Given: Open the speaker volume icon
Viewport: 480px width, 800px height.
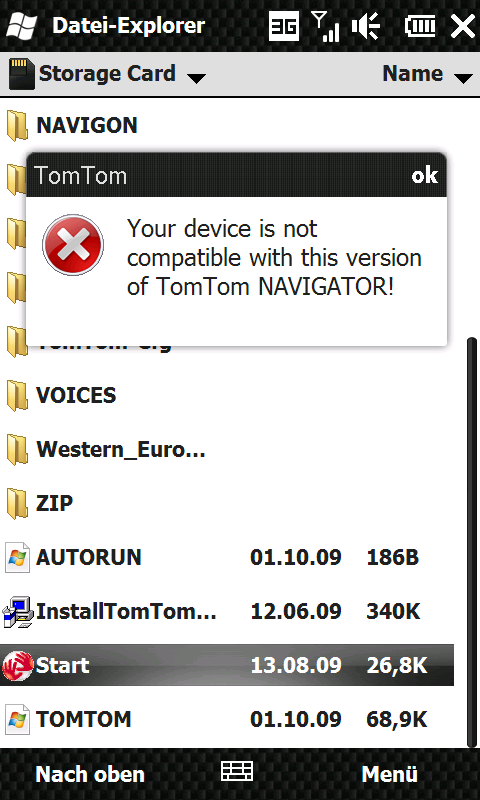Looking at the screenshot, I should 367,26.
